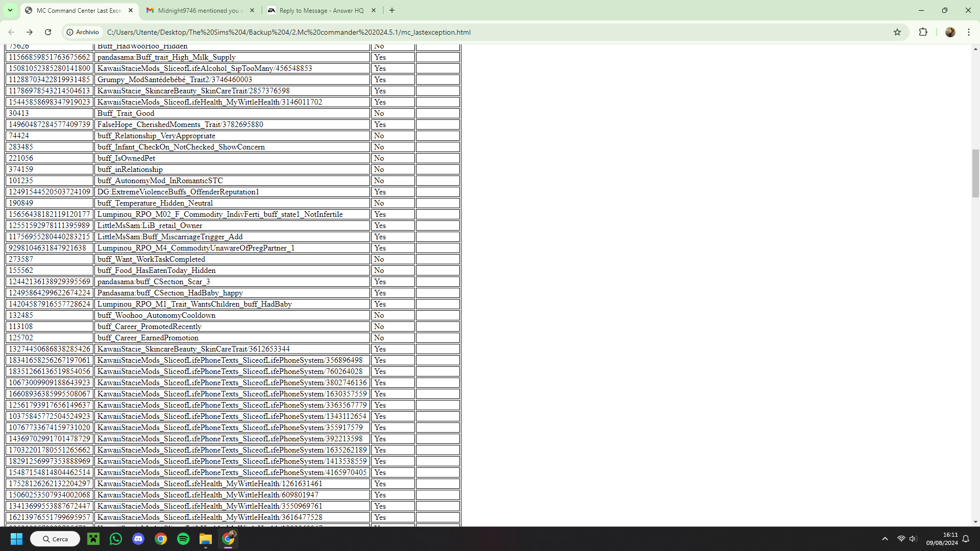Open the Wi-Fi status icon
This screenshot has width=980, height=551.
point(900,539)
